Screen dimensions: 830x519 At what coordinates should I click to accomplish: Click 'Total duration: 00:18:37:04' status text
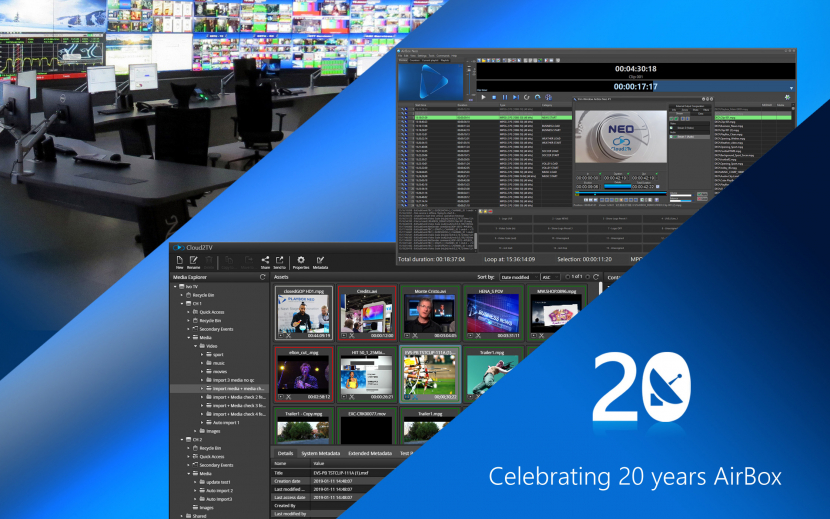coord(431,260)
